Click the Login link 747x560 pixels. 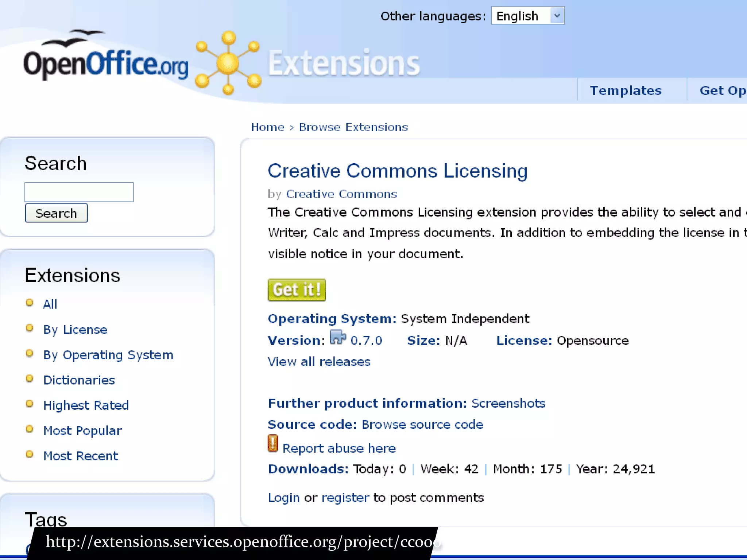tap(284, 498)
